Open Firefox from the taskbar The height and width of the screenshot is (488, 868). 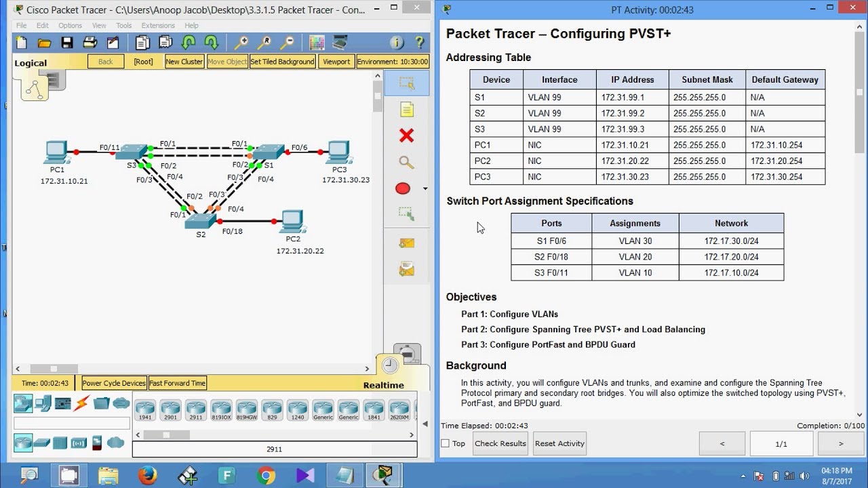tap(147, 475)
